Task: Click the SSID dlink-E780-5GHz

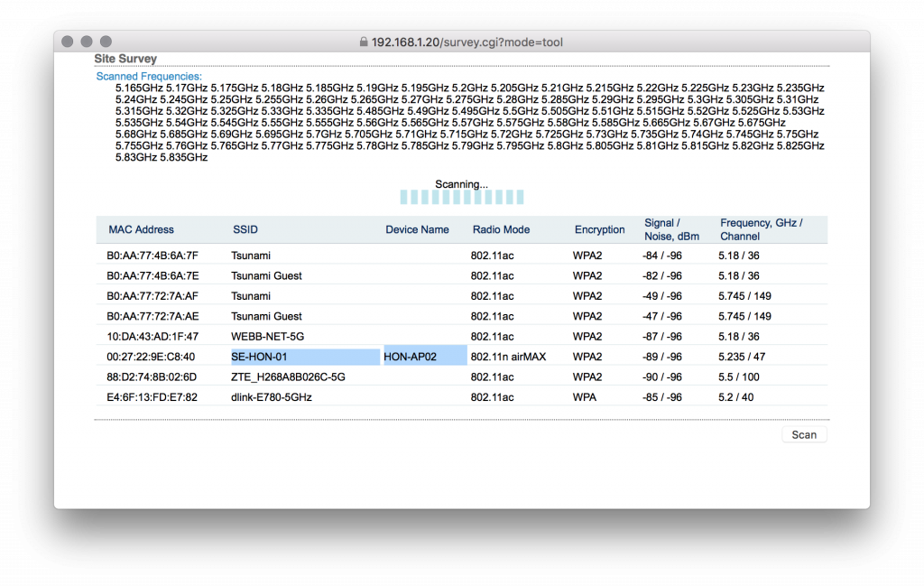Action: click(271, 396)
